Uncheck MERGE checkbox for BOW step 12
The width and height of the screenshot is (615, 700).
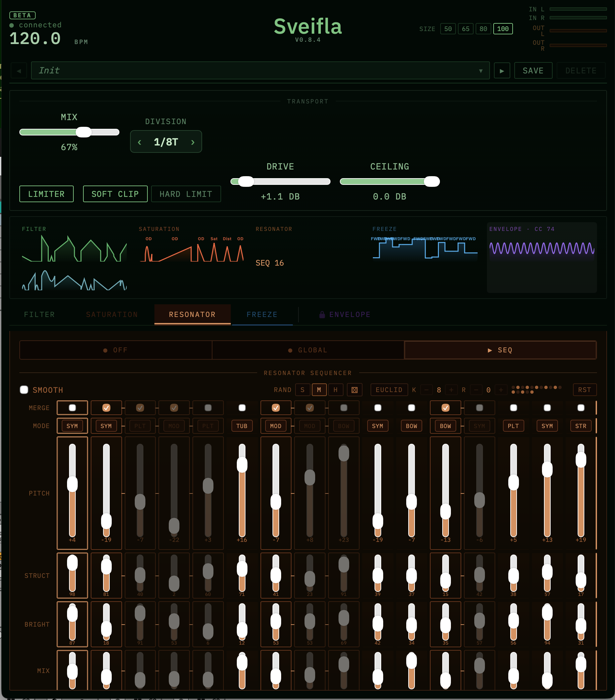tap(445, 407)
